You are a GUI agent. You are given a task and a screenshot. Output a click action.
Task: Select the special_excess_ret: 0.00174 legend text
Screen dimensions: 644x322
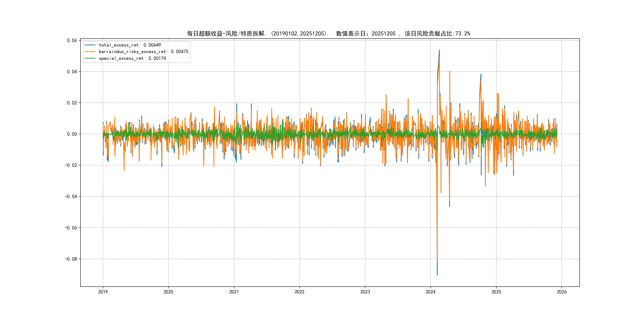(x=132, y=58)
